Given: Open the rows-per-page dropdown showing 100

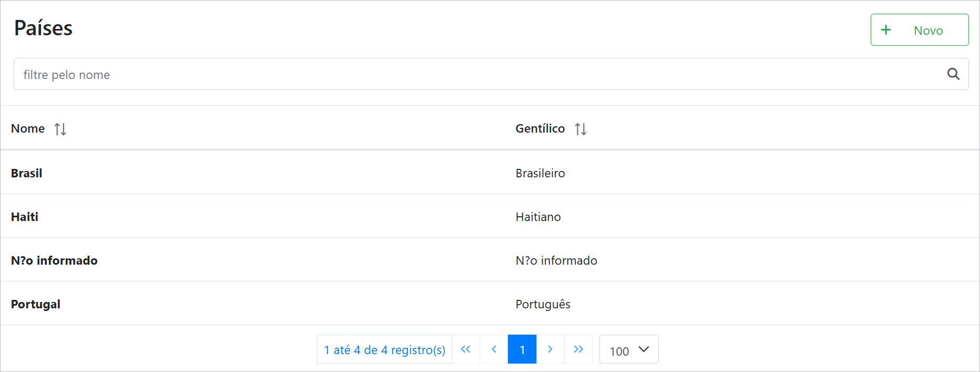Looking at the screenshot, I should [x=629, y=350].
